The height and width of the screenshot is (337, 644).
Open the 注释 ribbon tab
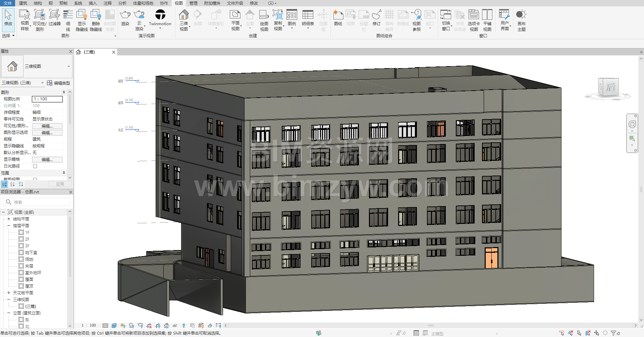click(x=107, y=3)
